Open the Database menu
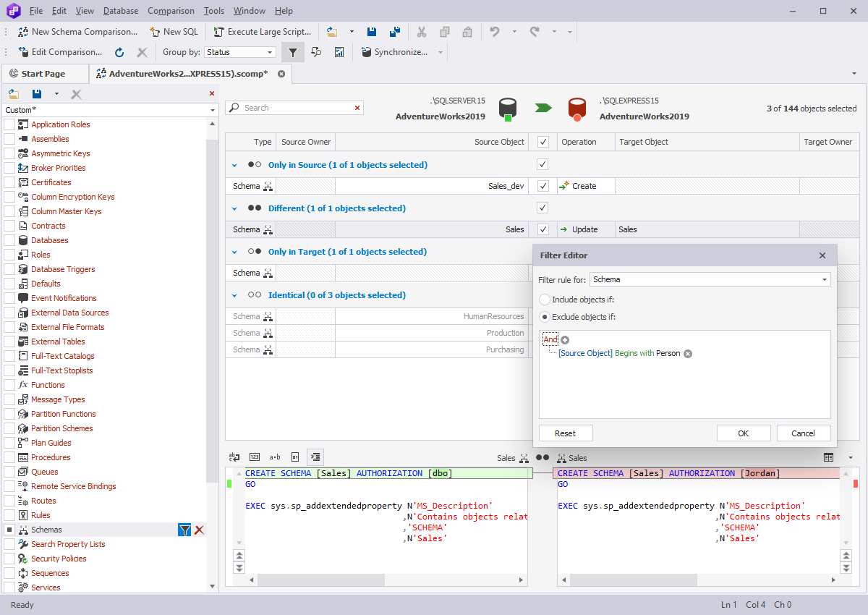This screenshot has width=868, height=615. tap(120, 11)
